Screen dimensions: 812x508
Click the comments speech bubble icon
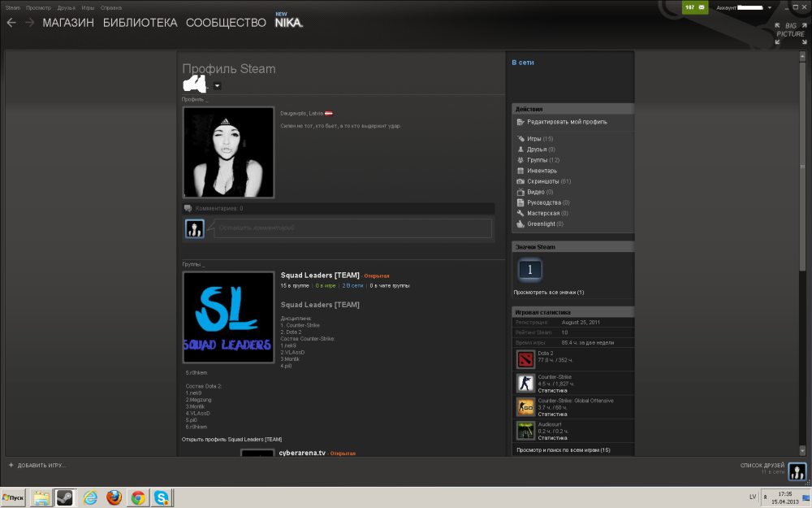[x=188, y=208]
